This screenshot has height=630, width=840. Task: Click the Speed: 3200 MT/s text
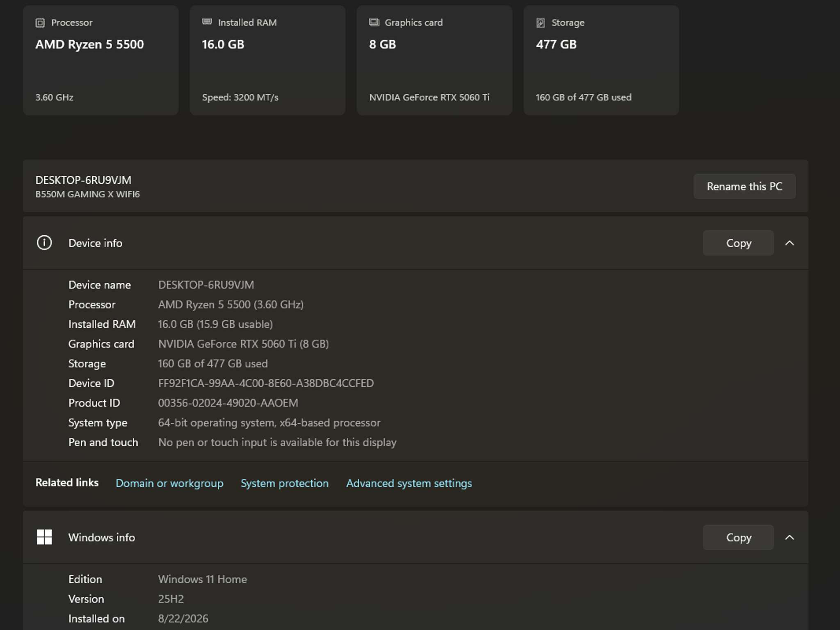coord(240,97)
